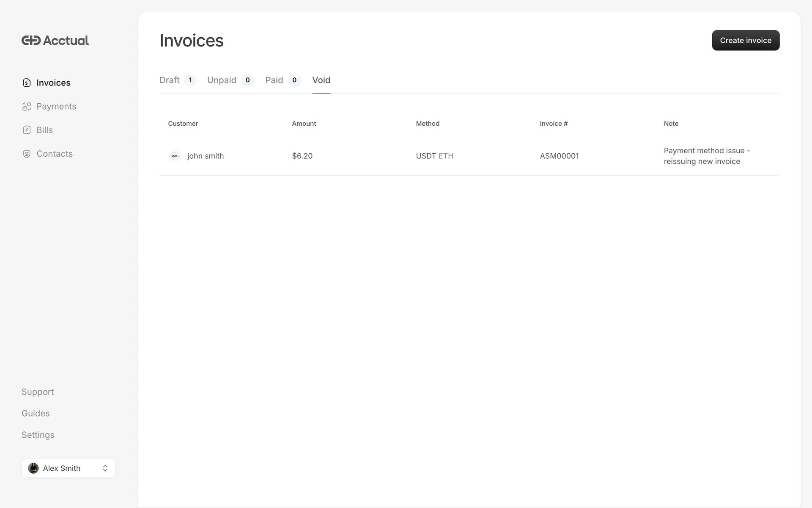Switch to the Draft tab
Viewport: 812px width, 508px height.
pyautogui.click(x=170, y=80)
